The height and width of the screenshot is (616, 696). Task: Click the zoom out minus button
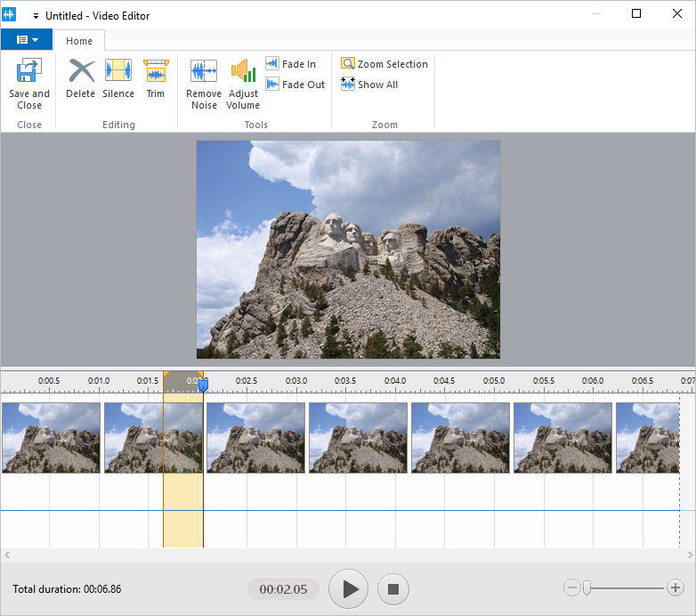[x=572, y=588]
